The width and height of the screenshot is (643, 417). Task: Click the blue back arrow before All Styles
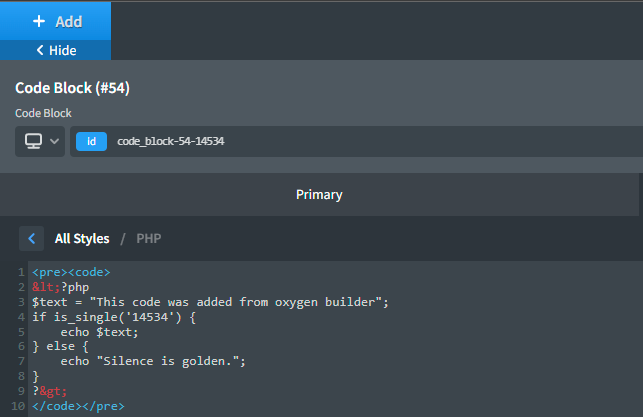[x=32, y=238]
